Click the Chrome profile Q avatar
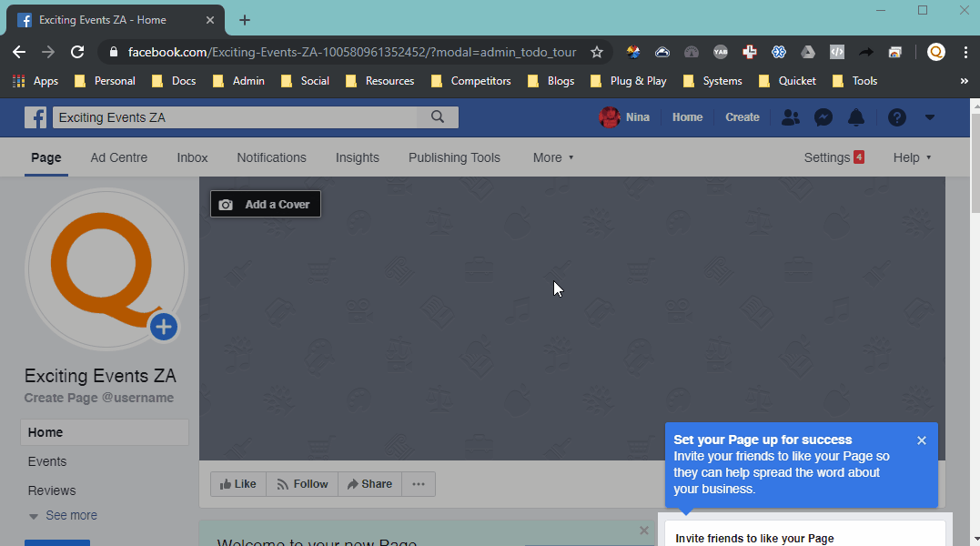This screenshot has width=980, height=546. point(935,53)
